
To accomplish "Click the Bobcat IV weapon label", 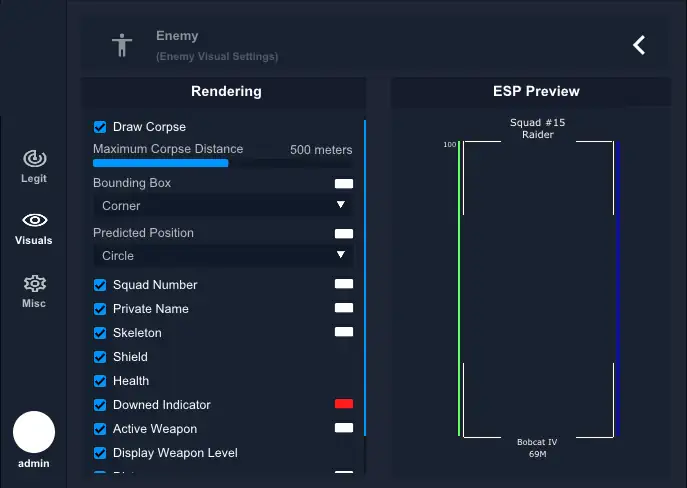I will pos(537,442).
